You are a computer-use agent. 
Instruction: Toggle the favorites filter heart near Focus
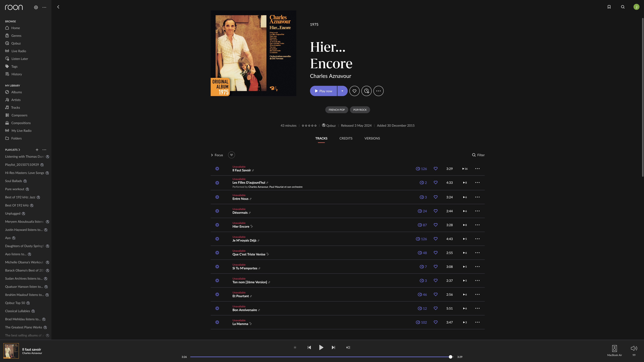point(232,155)
